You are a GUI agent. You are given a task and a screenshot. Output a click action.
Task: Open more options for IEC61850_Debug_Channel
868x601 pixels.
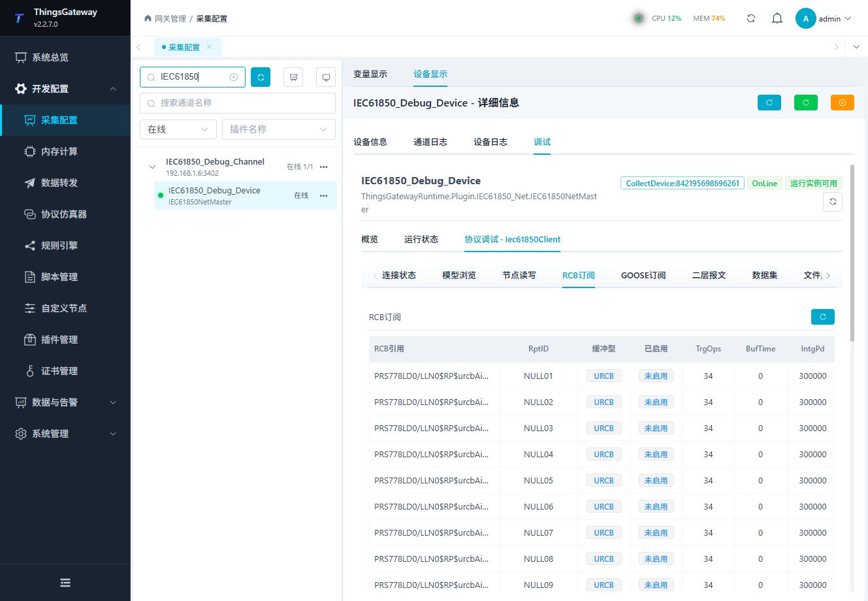(x=323, y=167)
